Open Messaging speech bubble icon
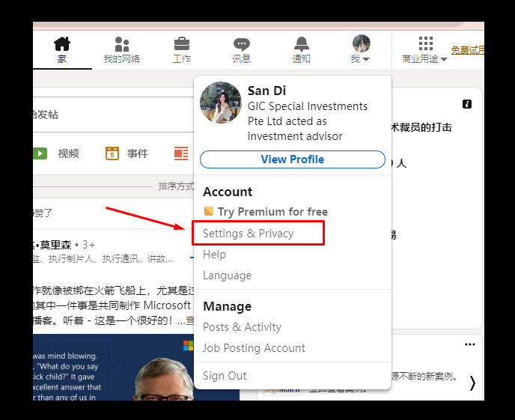This screenshot has width=515, height=420. point(241,44)
